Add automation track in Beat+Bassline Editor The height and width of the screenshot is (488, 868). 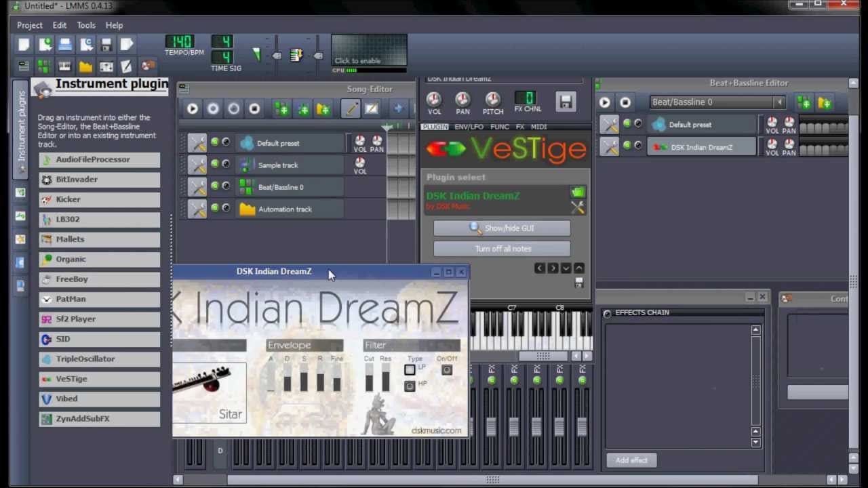click(825, 102)
